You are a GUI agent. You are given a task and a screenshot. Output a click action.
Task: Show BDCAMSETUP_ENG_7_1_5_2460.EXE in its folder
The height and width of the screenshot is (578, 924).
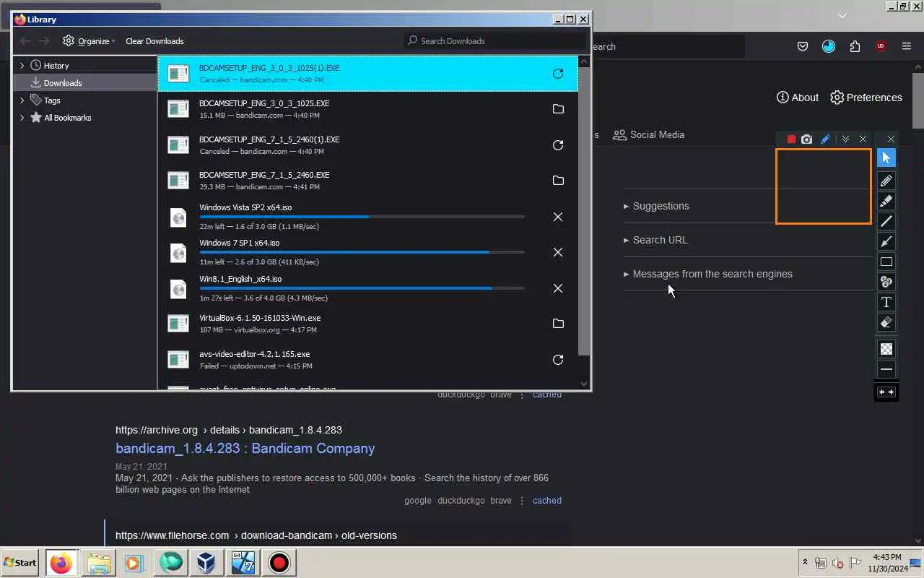point(558,181)
